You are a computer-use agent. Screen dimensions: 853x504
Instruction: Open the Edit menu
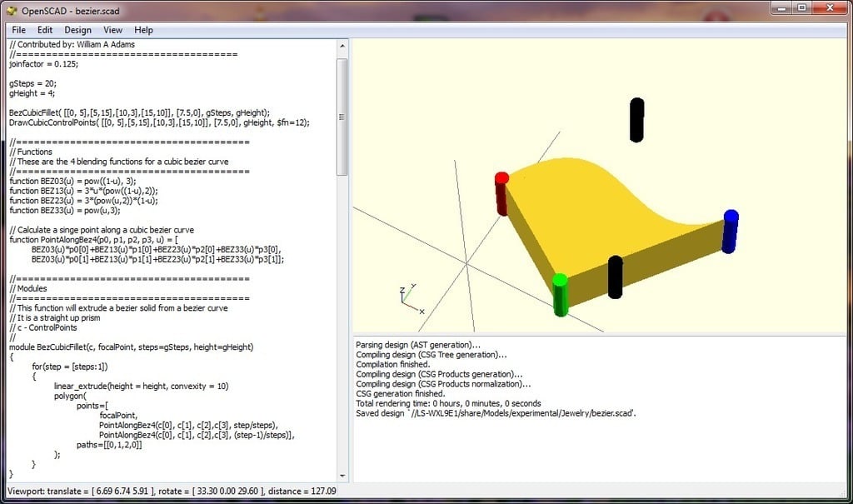click(x=44, y=29)
